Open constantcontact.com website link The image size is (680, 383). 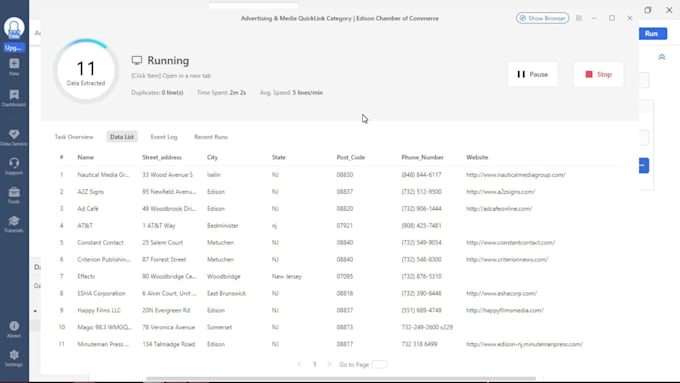click(x=510, y=242)
